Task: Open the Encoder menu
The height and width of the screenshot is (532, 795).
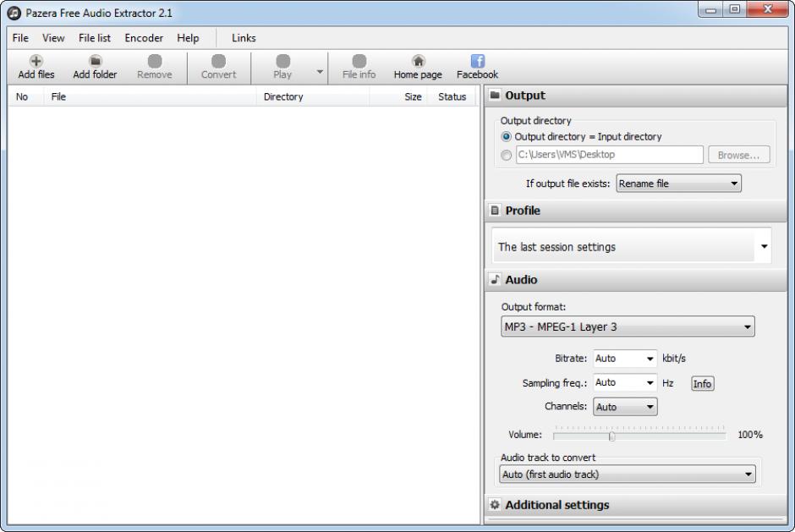Action: [144, 38]
